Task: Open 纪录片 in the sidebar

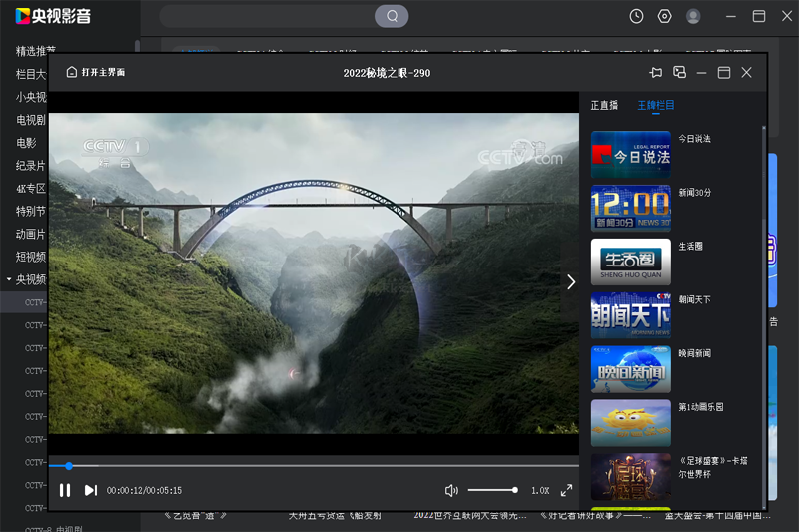Action: (31, 166)
